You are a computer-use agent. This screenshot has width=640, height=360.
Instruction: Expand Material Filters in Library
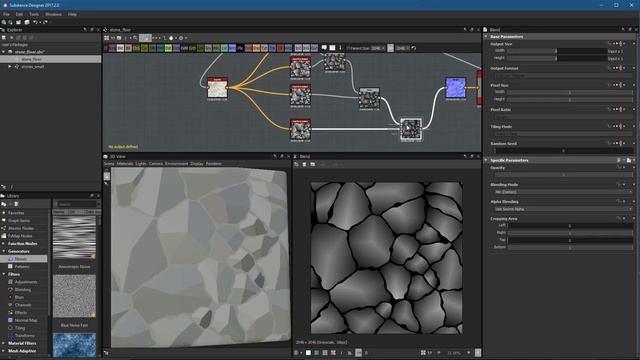click(4, 343)
